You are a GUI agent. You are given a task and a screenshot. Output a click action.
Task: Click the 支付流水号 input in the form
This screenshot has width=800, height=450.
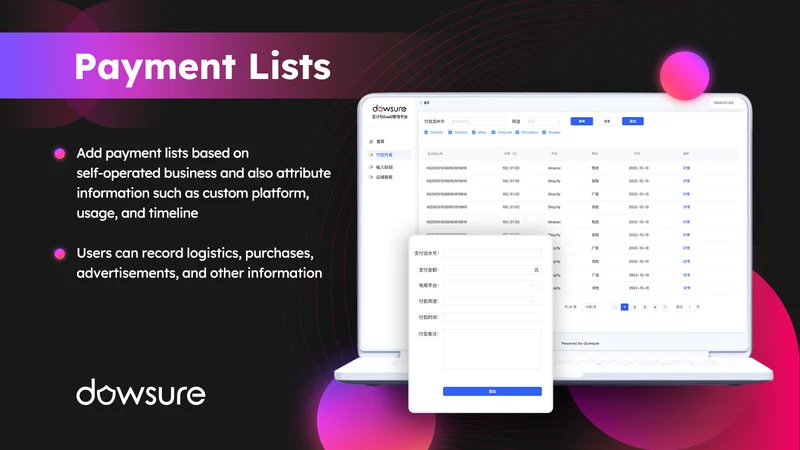pos(492,253)
